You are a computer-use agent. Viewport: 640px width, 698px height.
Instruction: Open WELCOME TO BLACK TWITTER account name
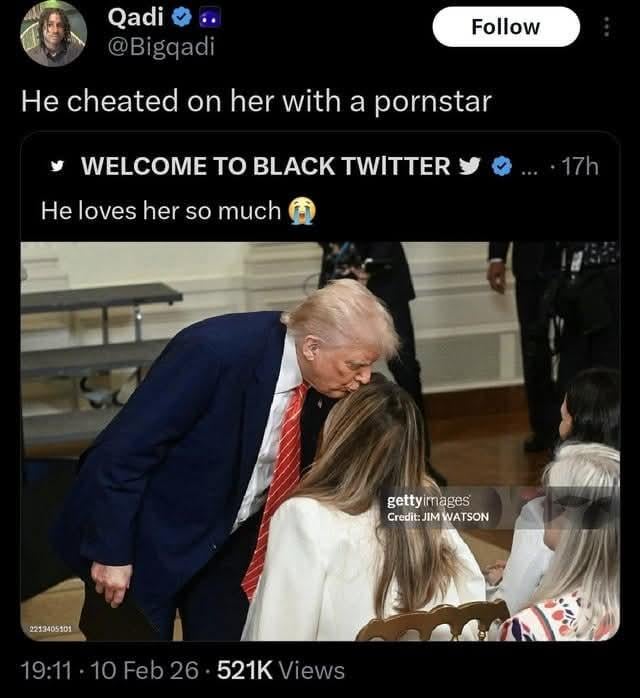(266, 166)
